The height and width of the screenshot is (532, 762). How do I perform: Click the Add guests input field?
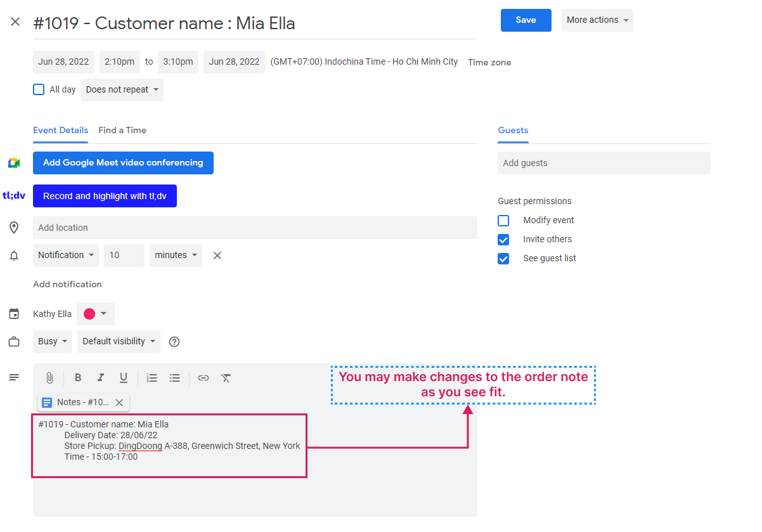click(x=604, y=163)
